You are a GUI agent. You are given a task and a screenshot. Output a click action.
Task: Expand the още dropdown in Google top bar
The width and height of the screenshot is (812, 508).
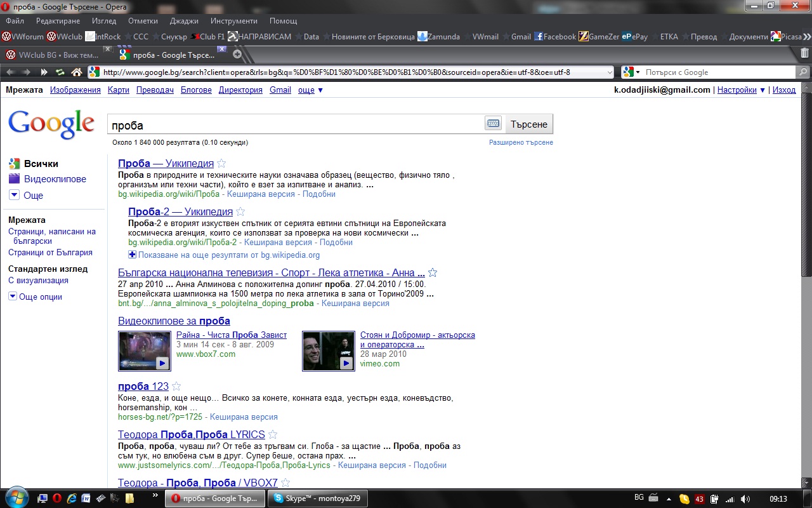(311, 90)
